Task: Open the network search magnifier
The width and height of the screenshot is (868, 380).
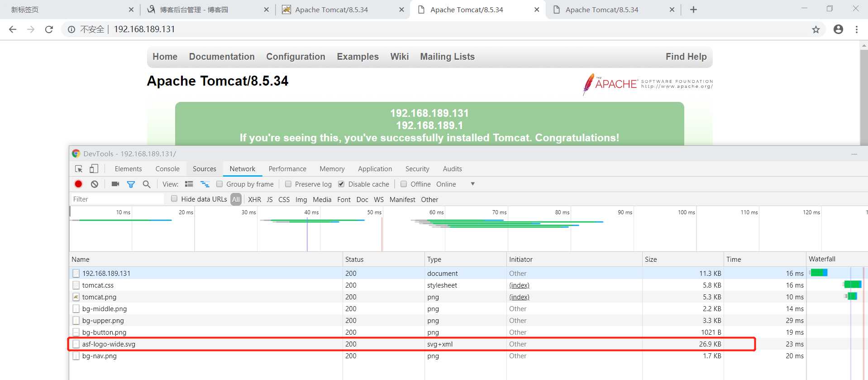Action: coord(146,184)
